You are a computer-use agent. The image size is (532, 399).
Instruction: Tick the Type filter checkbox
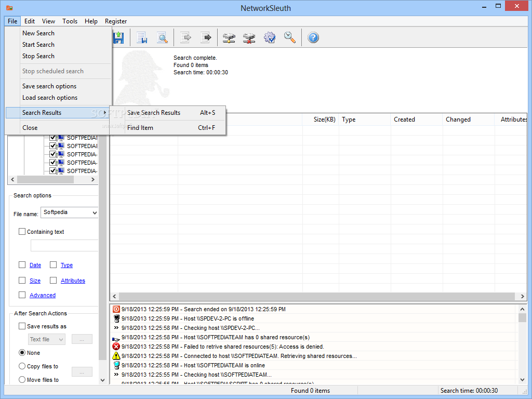54,264
